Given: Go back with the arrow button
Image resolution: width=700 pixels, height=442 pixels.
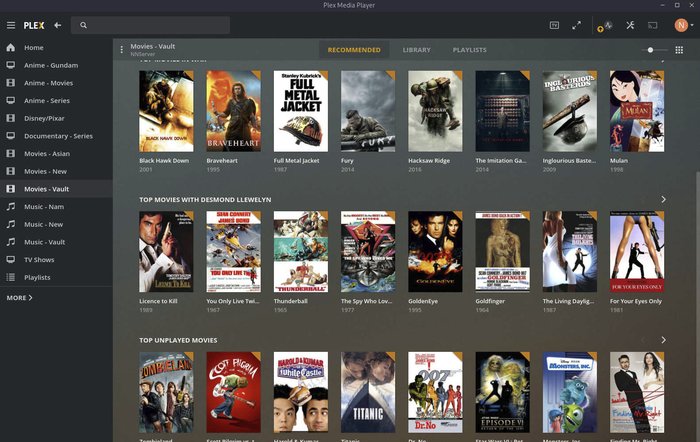Looking at the screenshot, I should [x=58, y=25].
